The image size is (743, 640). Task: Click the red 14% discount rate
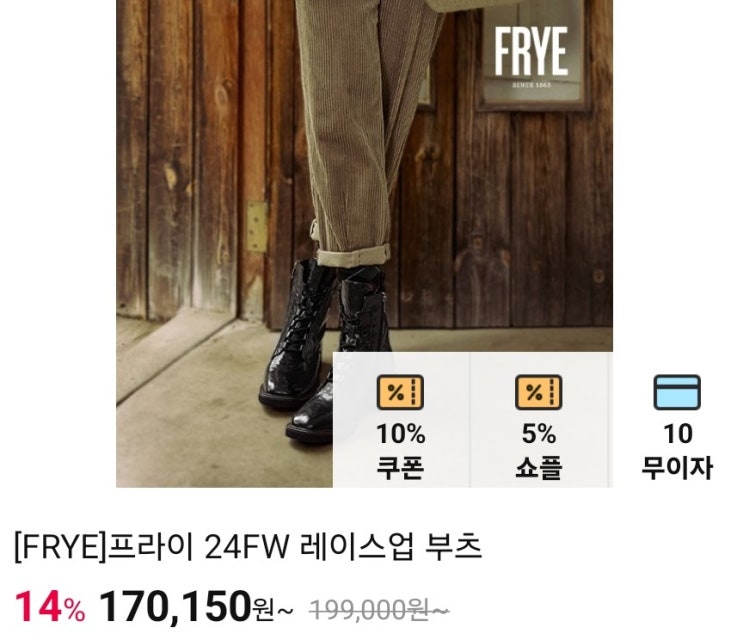[x=50, y=607]
